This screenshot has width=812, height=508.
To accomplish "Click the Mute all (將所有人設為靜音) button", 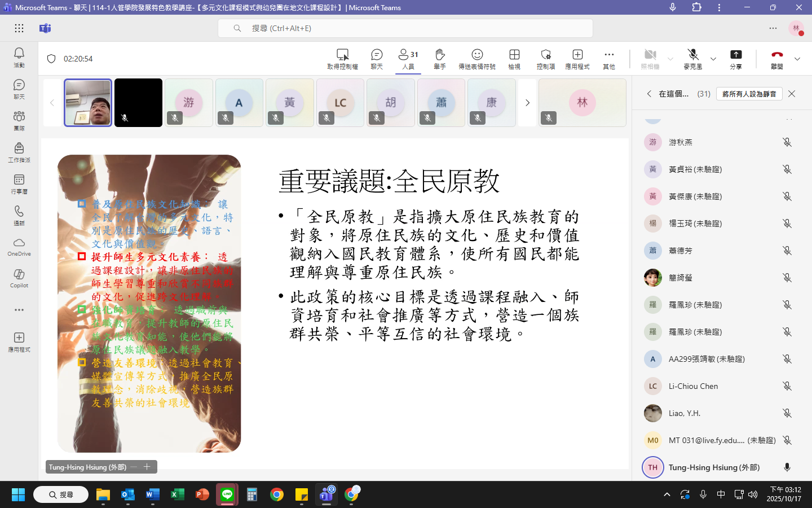I will click(749, 94).
